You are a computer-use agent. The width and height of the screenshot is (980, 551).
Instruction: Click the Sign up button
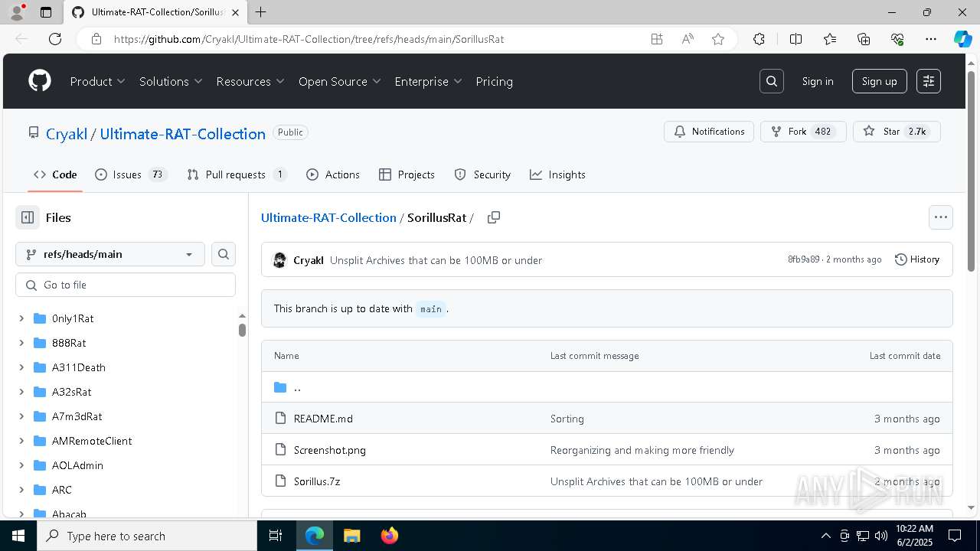click(880, 81)
